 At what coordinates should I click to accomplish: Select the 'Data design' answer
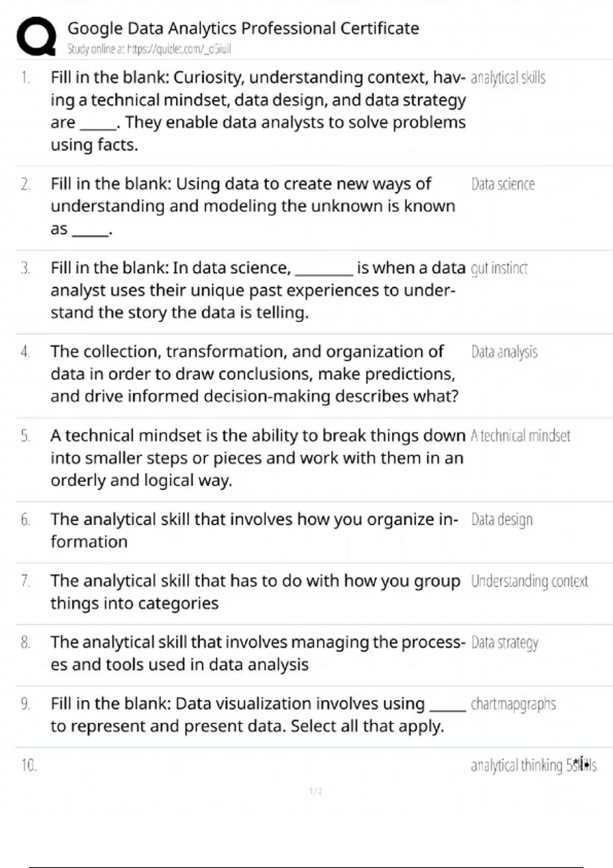click(x=502, y=520)
